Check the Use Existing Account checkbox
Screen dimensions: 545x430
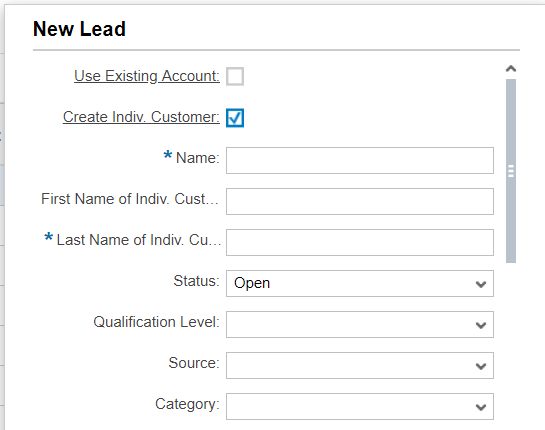[235, 76]
